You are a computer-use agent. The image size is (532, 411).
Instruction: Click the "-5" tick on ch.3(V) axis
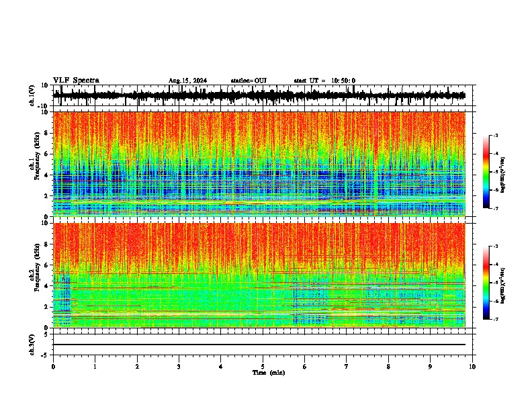coord(45,355)
